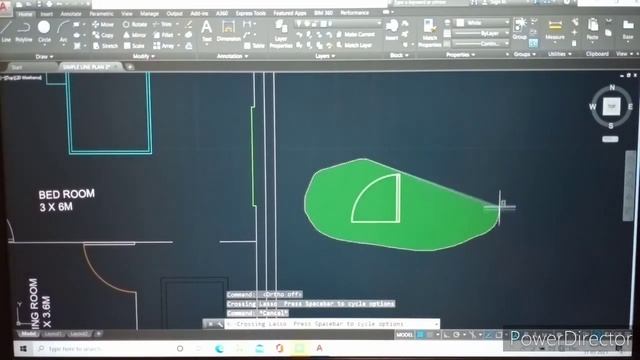The height and width of the screenshot is (360, 640).
Task: Insert a Table from Annotation panel
Action: tap(254, 46)
